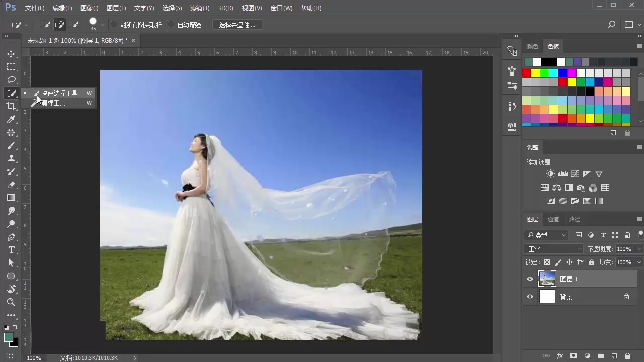Screen dimensions: 644x362
Task: Check the 对所有图层取样 option
Action: (x=114, y=24)
